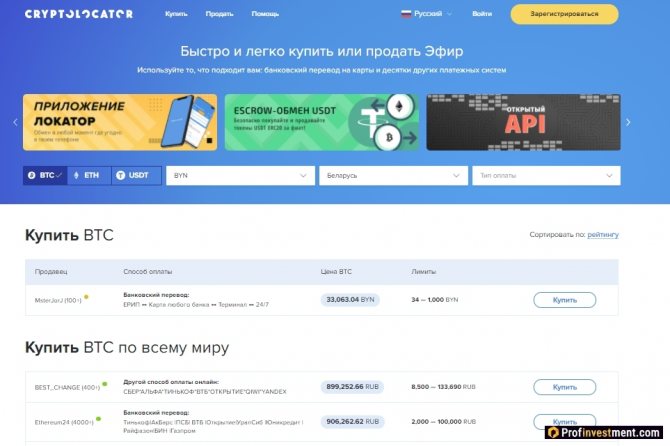
Task: Buy BTC from BEST_CHANGE seller
Action: pyautogui.click(x=564, y=387)
